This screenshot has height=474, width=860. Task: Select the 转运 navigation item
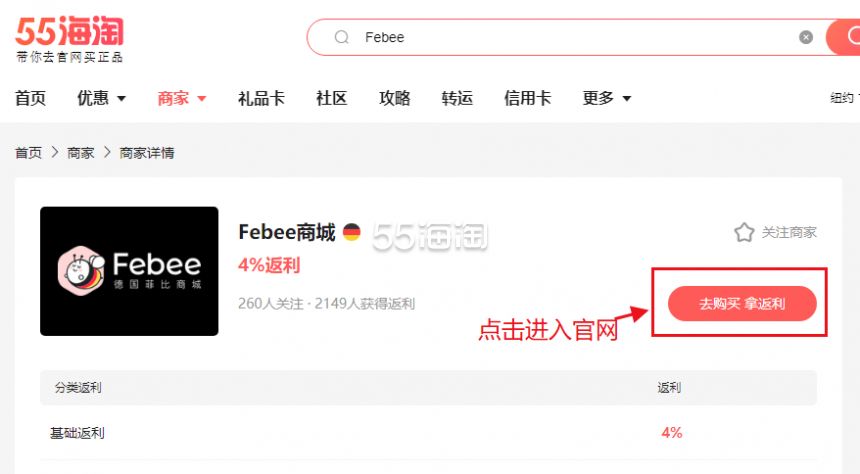click(x=457, y=98)
